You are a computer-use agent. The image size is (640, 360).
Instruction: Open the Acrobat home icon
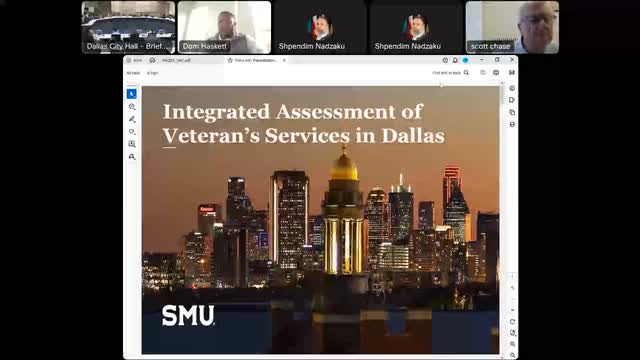pos(152,60)
